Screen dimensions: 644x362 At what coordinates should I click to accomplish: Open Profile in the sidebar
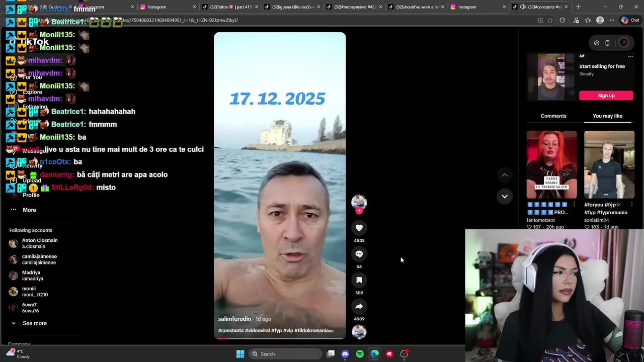24,195
